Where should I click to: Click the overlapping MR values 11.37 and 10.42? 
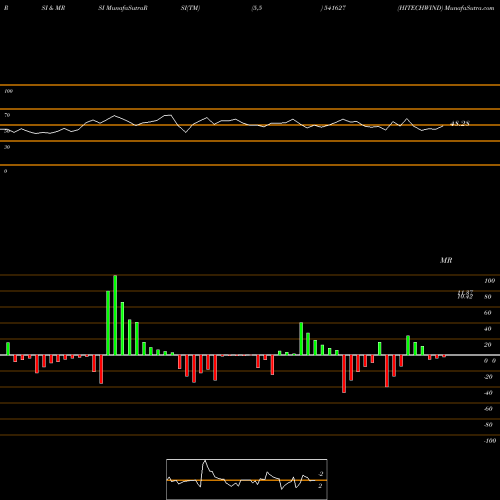pyautogui.click(x=465, y=295)
